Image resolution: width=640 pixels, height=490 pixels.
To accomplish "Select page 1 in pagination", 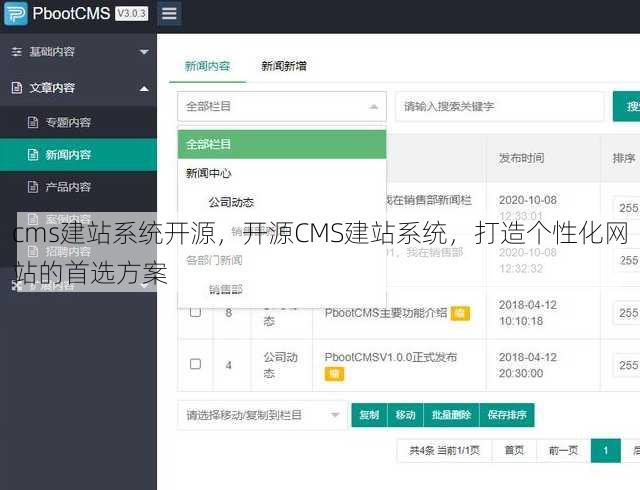I will pos(606,451).
